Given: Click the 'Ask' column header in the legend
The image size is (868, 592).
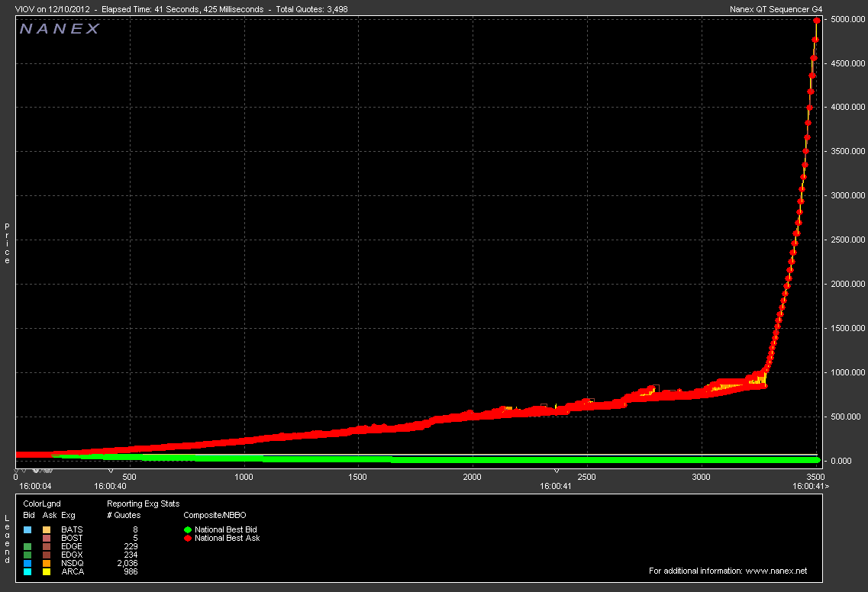Looking at the screenshot, I should pyautogui.click(x=50, y=515).
